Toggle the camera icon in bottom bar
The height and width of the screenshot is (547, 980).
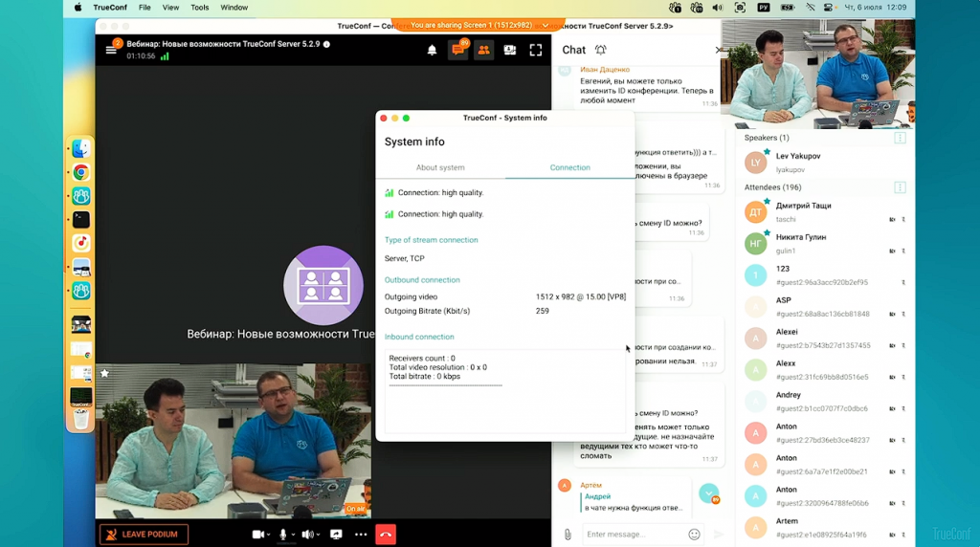coord(256,535)
